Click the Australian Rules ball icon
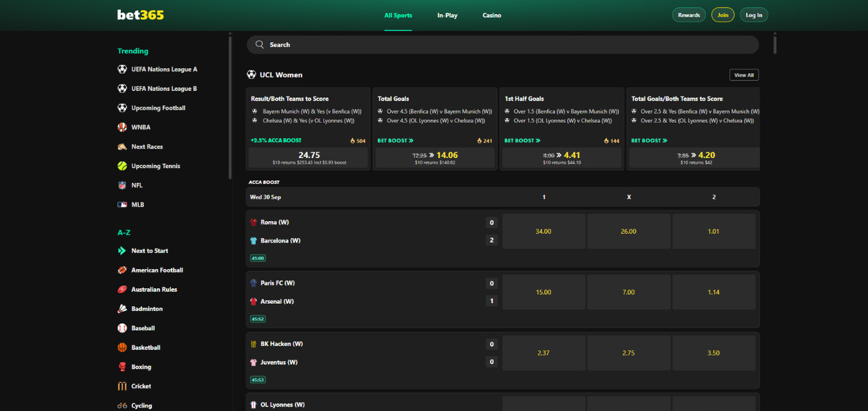This screenshot has width=868, height=411. 122,290
